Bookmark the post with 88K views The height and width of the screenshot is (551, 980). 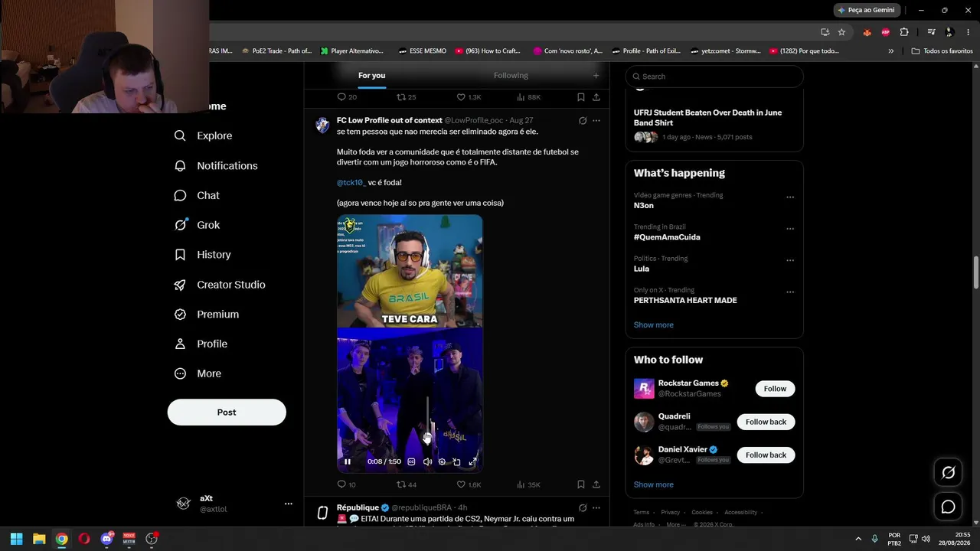pyautogui.click(x=581, y=97)
